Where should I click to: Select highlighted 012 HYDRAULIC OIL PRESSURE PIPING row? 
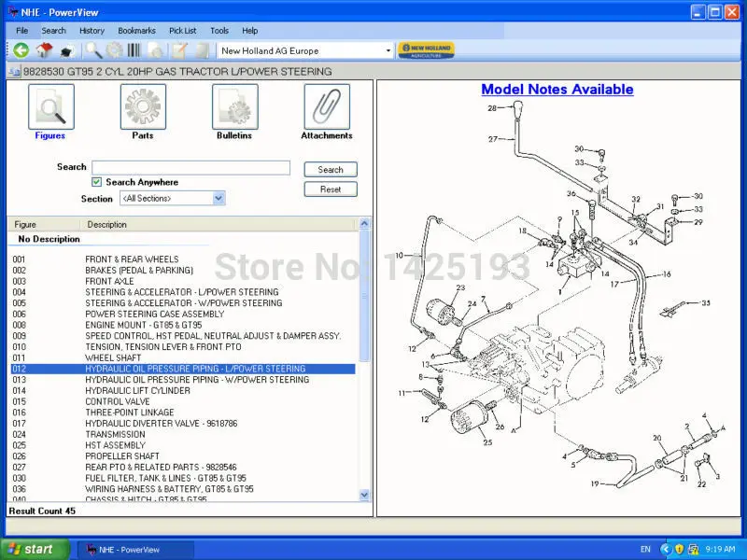coord(183,369)
